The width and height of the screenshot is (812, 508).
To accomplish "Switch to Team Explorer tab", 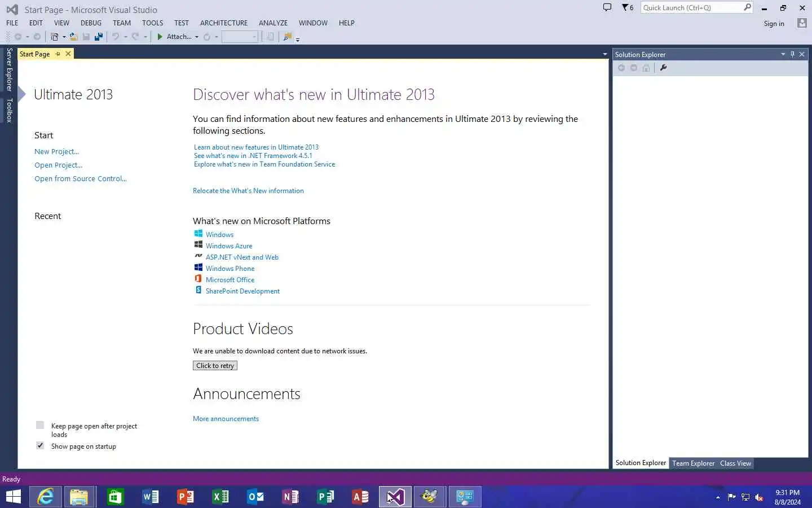I will pos(693,463).
